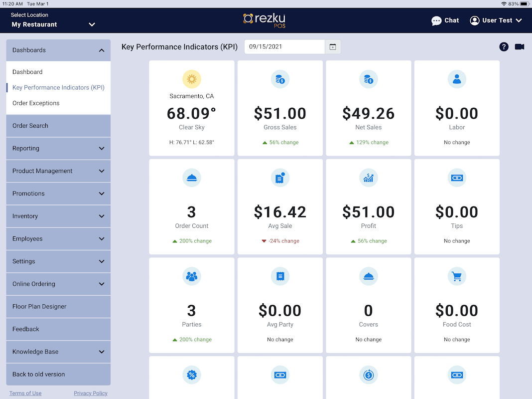
Task: Click the Gross Sales coins icon
Action: (x=280, y=79)
